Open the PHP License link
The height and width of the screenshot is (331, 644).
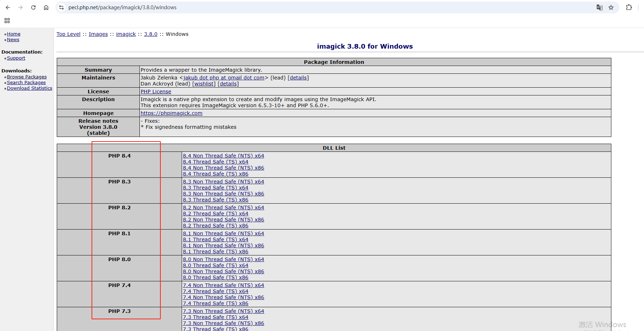click(156, 92)
